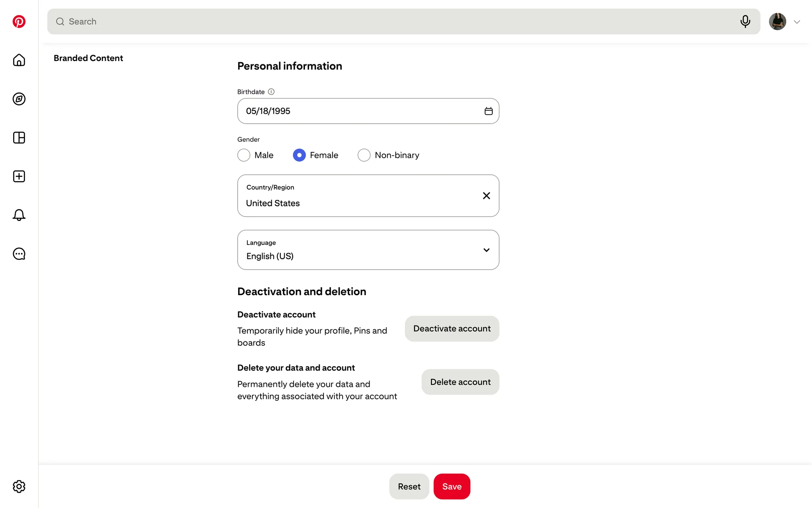The image size is (812, 508).
Task: Open account menu chevron next to avatar
Action: pyautogui.click(x=797, y=22)
